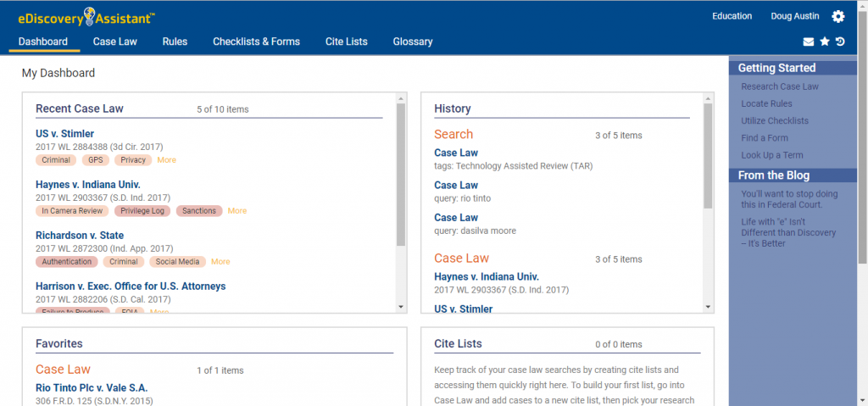Click the History panel scroll up arrow
The image size is (868, 406).
click(708, 98)
